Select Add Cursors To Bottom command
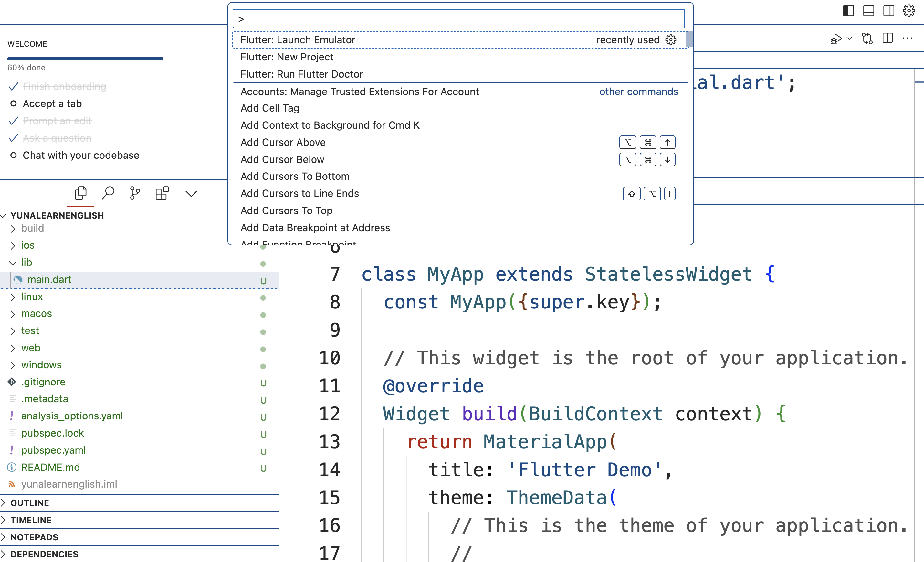 coord(460,177)
